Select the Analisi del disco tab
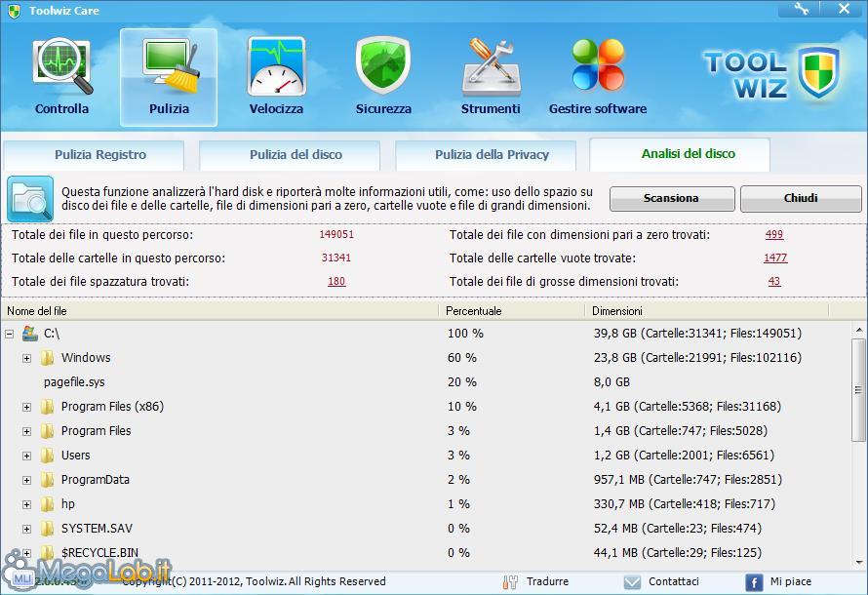868x595 pixels. pos(680,154)
